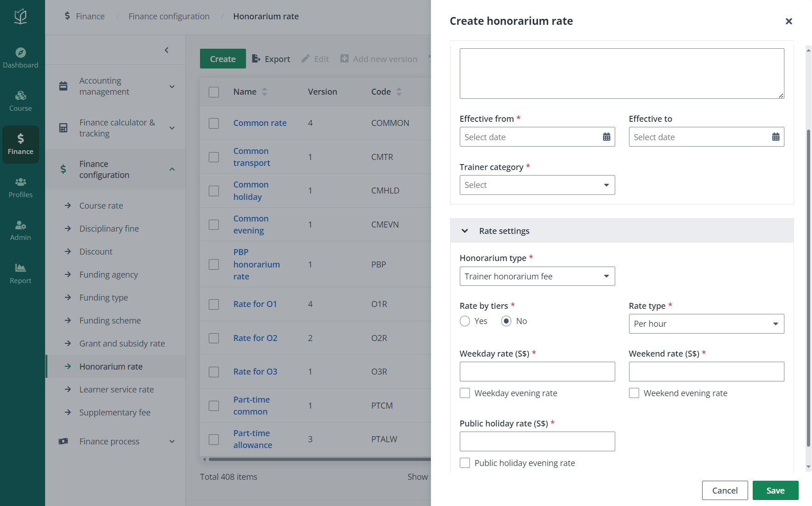Click the Cancel button
This screenshot has width=812, height=506.
[725, 490]
